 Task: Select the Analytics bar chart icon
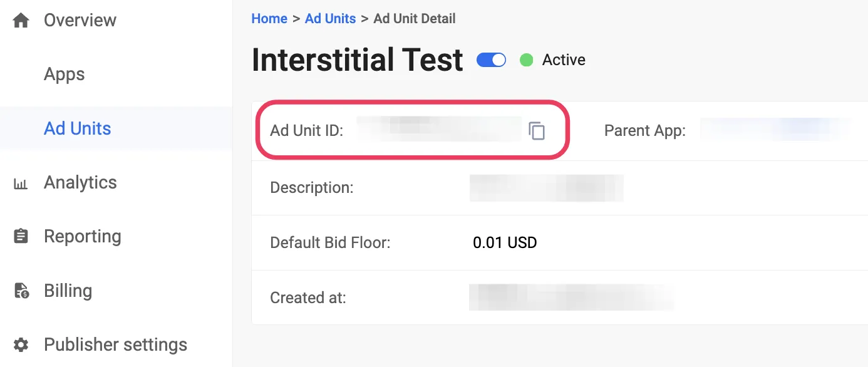(x=19, y=182)
